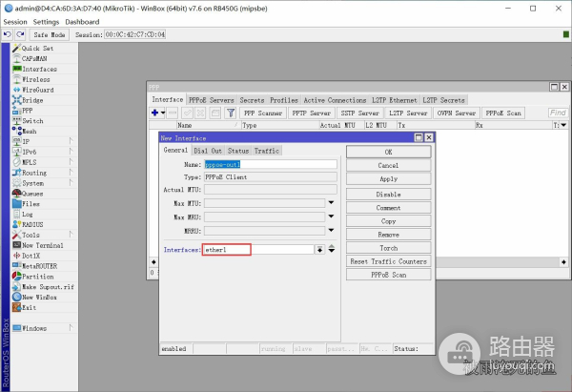The image size is (572, 392).
Task: Open a New Terminal
Action: [44, 245]
